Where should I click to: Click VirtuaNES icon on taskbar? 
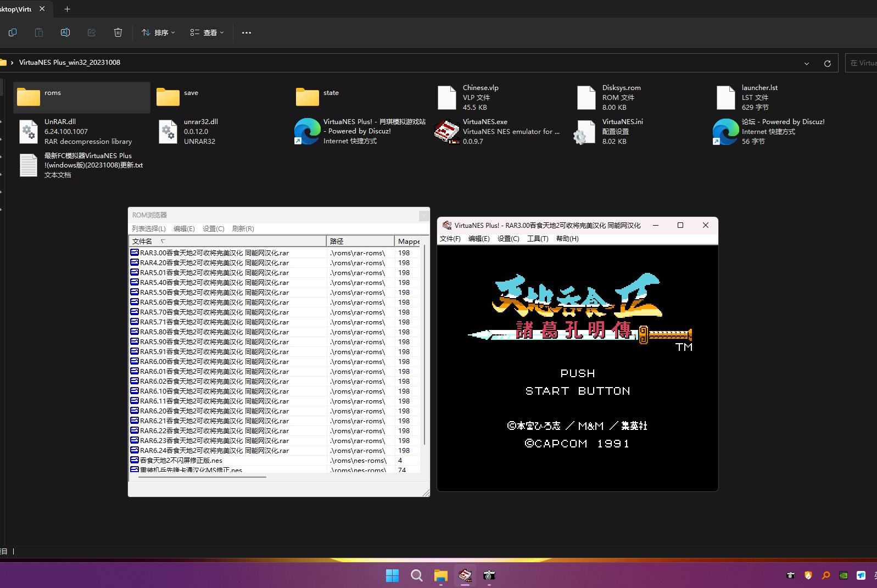465,575
